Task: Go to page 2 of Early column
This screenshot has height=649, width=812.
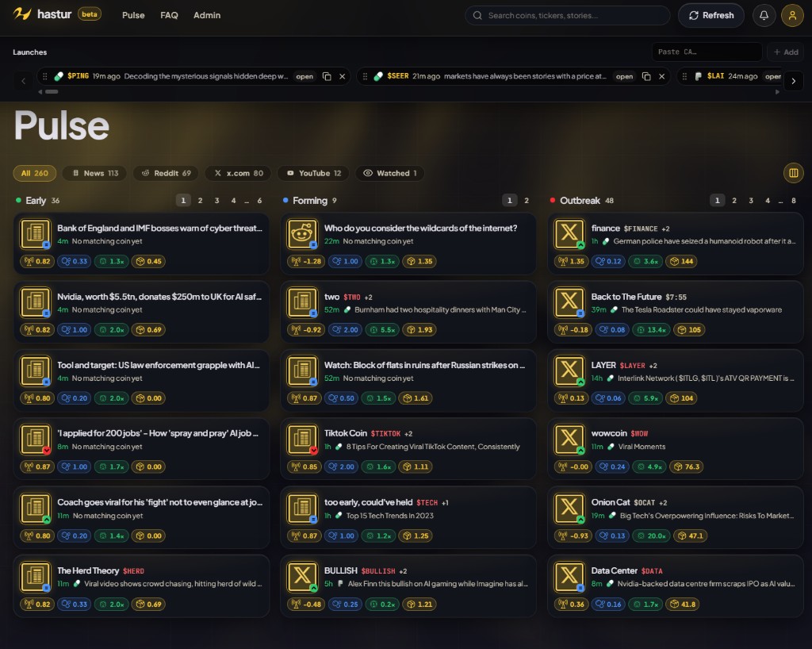Action: [x=200, y=201]
